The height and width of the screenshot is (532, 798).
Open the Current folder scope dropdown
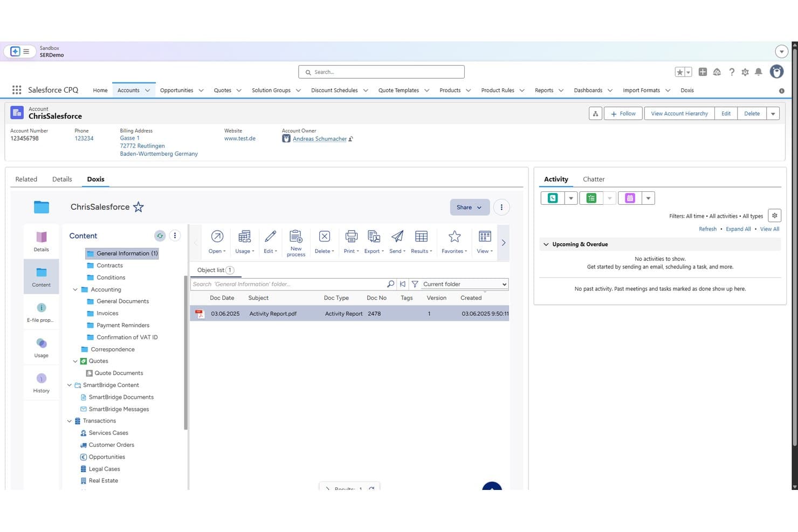[464, 284]
